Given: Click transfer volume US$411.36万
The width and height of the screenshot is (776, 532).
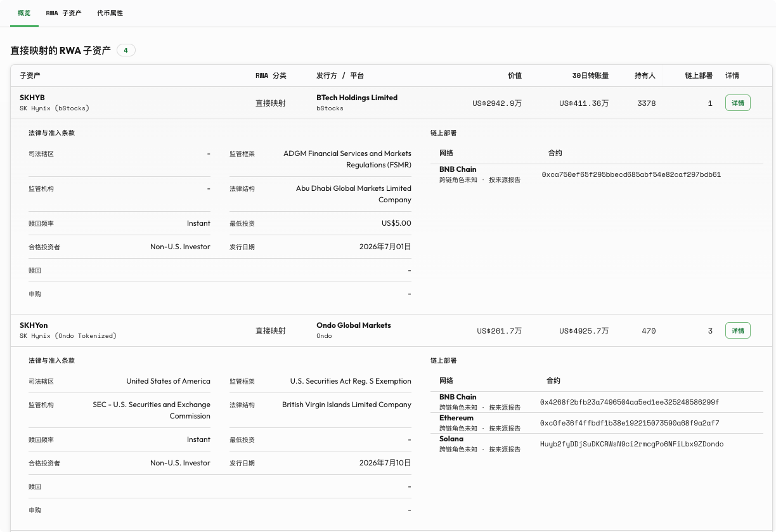Looking at the screenshot, I should (584, 103).
